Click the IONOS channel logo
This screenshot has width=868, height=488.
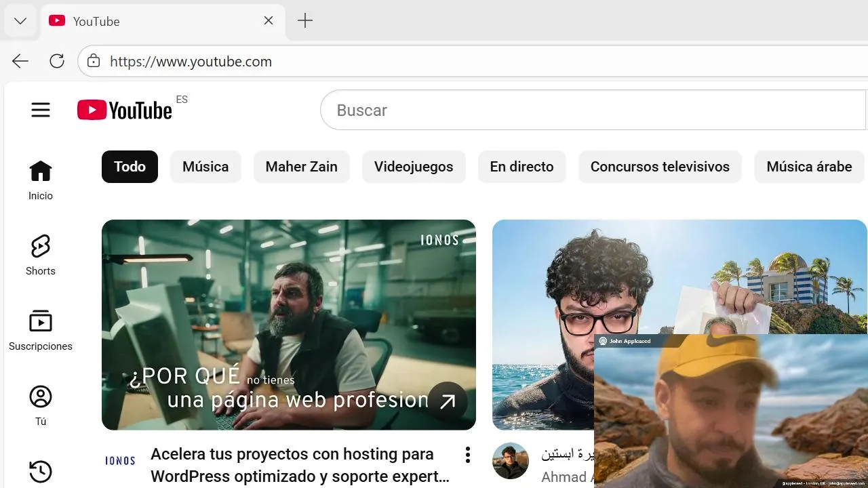pyautogui.click(x=120, y=461)
